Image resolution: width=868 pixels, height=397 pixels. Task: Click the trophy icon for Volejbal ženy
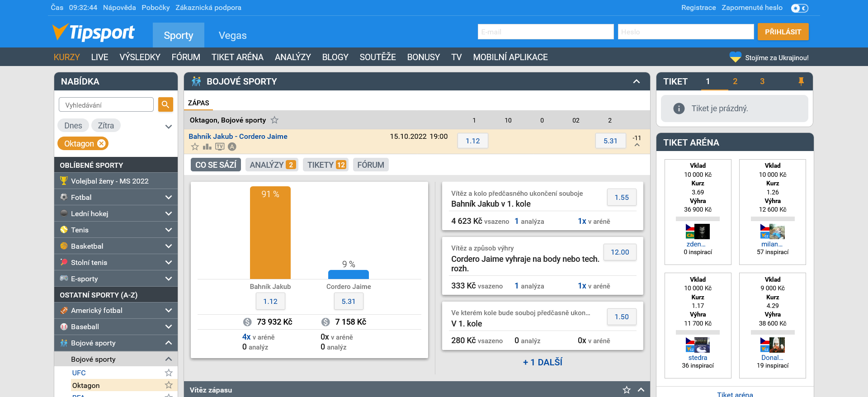click(64, 181)
